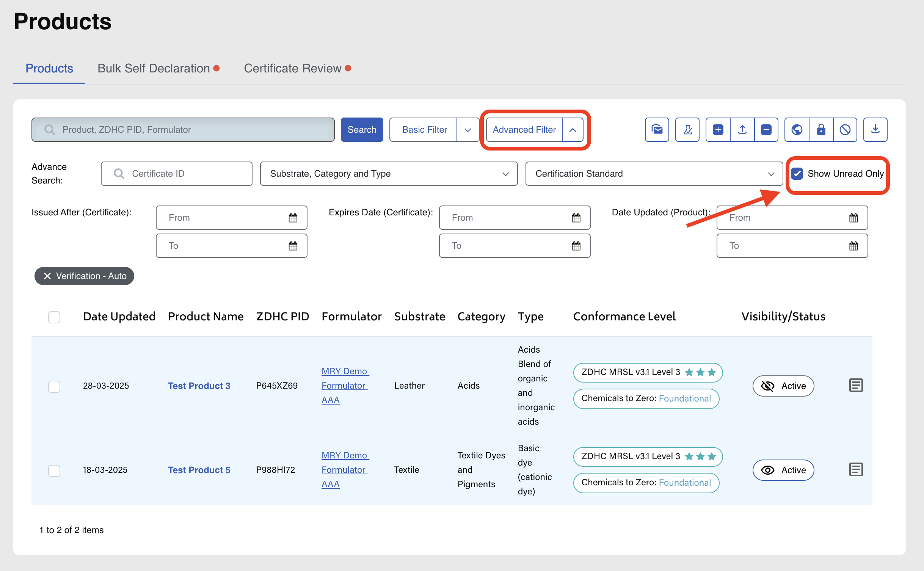The width and height of the screenshot is (924, 571).
Task: Click magnifier icon in product search bar
Action: point(49,130)
